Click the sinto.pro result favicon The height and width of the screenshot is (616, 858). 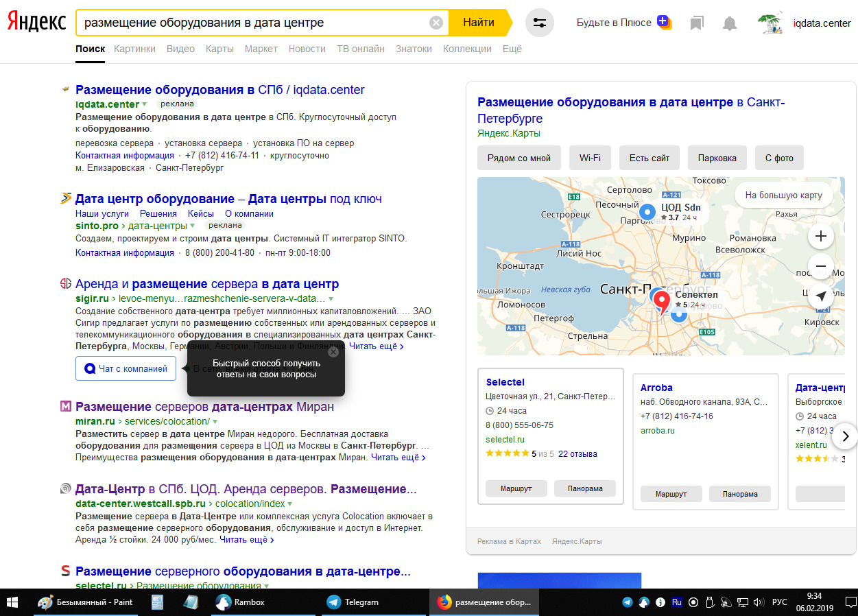(x=66, y=199)
